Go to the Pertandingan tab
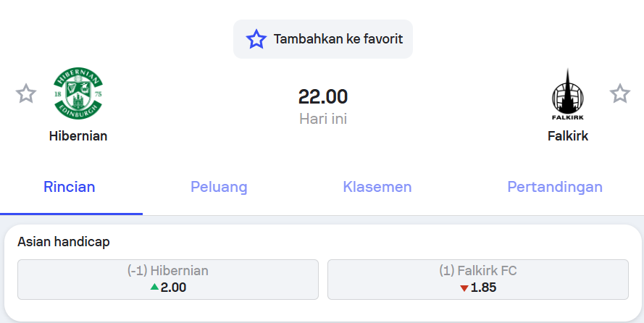 pos(555,187)
